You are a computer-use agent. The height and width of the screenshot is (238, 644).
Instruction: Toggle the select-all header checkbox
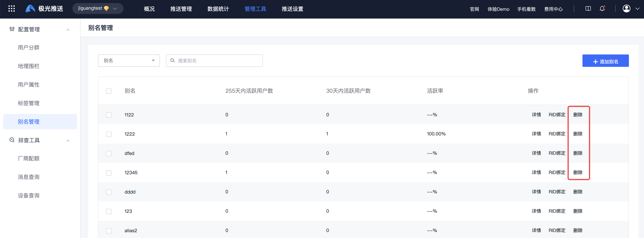(109, 91)
